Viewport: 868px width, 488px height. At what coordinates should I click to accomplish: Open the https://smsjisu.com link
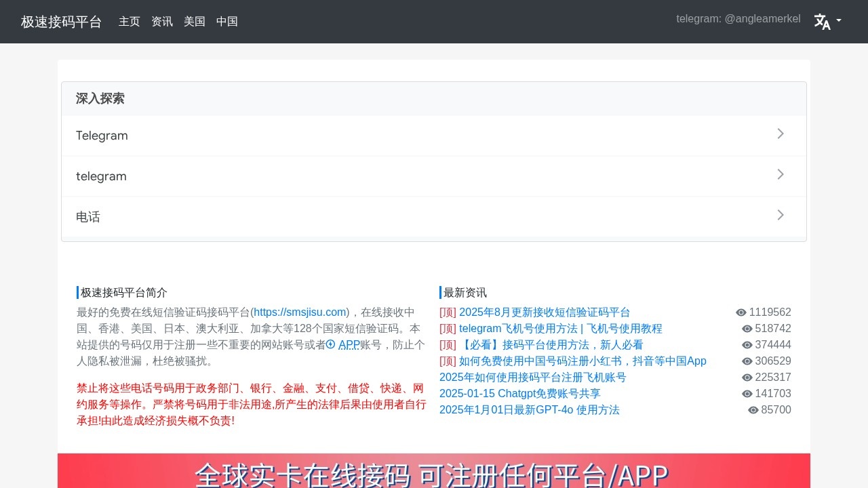(300, 312)
